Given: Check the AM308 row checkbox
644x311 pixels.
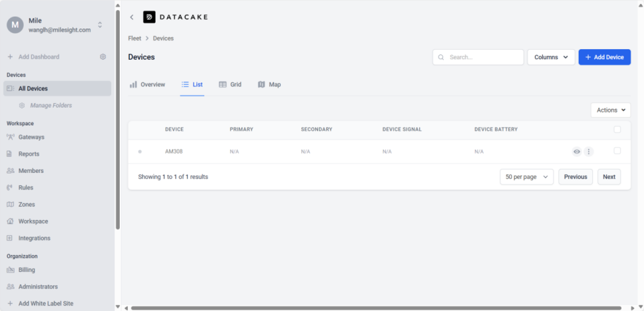Looking at the screenshot, I should (x=617, y=151).
